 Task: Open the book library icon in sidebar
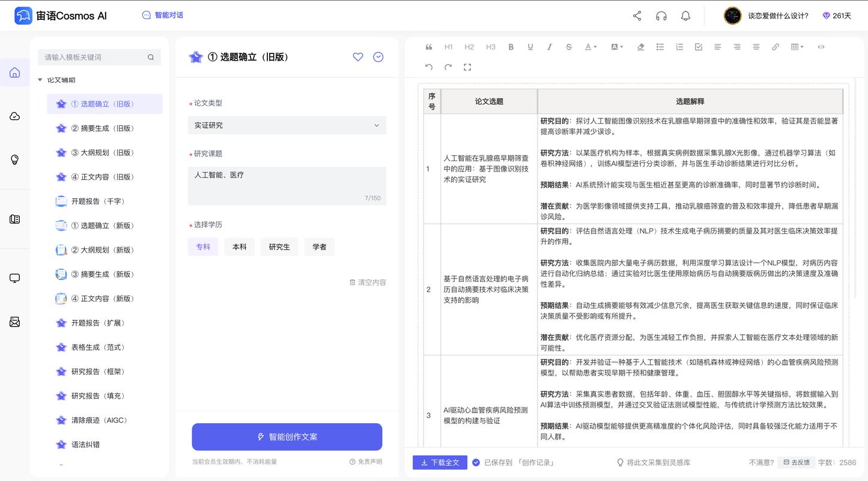pos(15,219)
